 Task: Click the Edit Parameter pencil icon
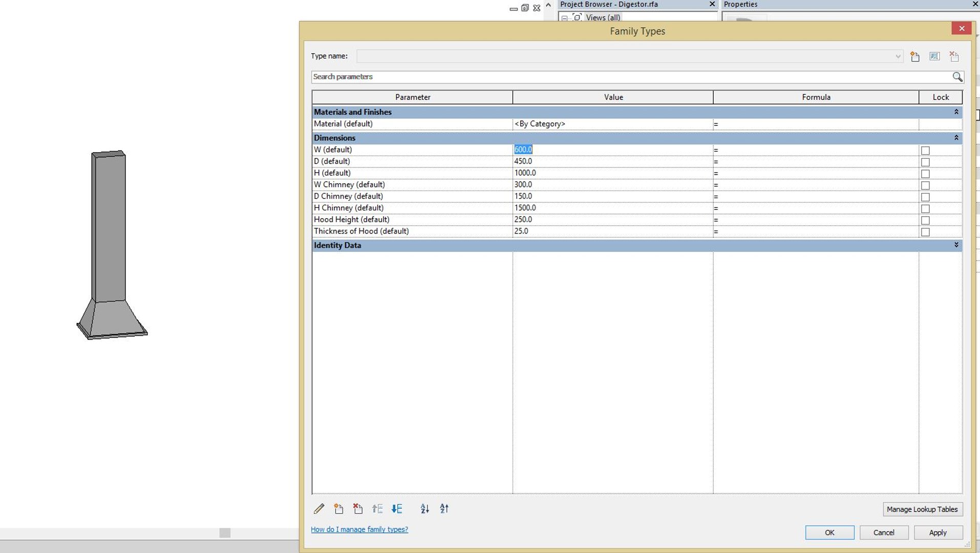tap(319, 508)
